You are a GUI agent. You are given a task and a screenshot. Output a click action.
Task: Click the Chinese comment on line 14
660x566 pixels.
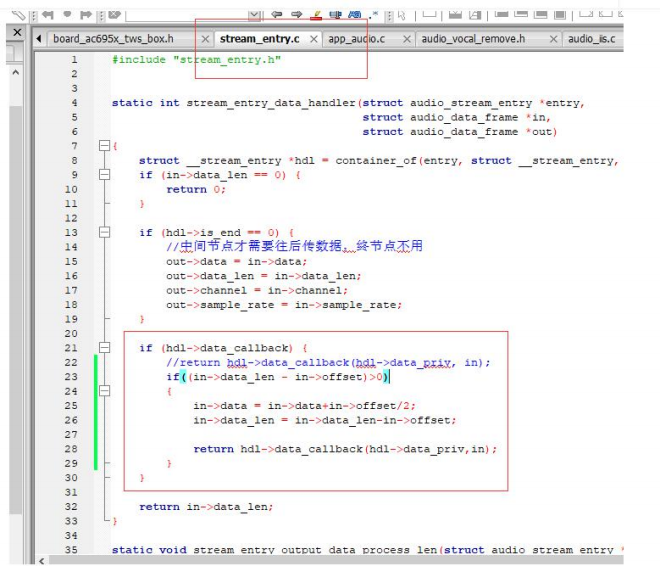pyautogui.click(x=294, y=246)
